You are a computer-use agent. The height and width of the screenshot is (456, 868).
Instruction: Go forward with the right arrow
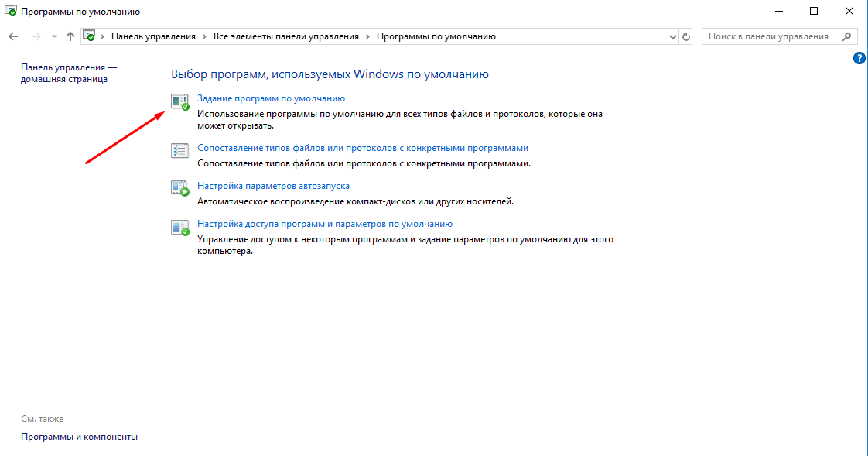pos(36,36)
